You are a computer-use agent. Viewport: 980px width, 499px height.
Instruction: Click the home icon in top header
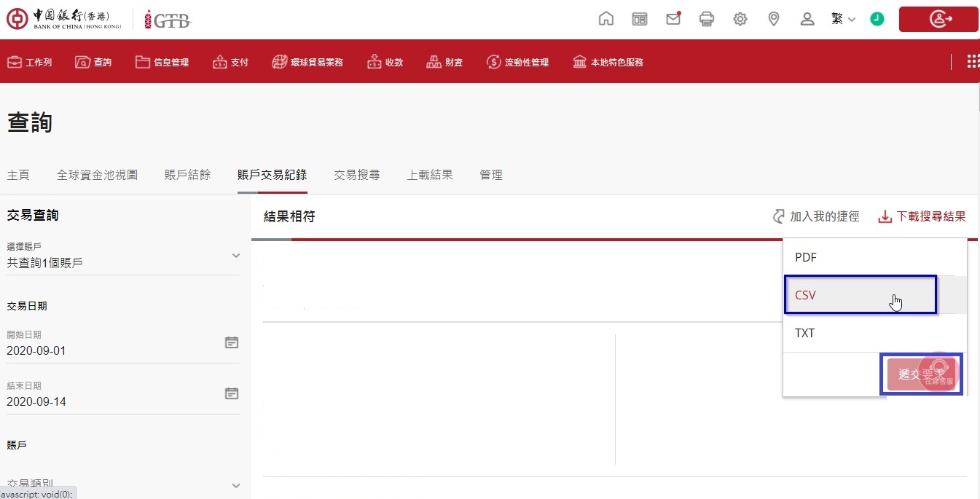click(x=605, y=19)
